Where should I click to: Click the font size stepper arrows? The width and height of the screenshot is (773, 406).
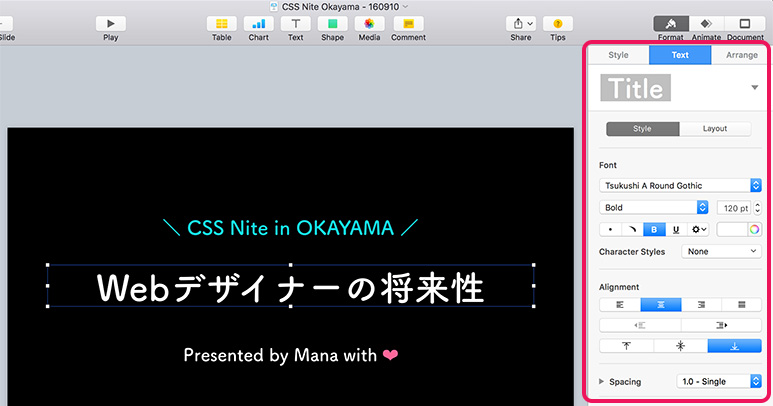point(757,208)
